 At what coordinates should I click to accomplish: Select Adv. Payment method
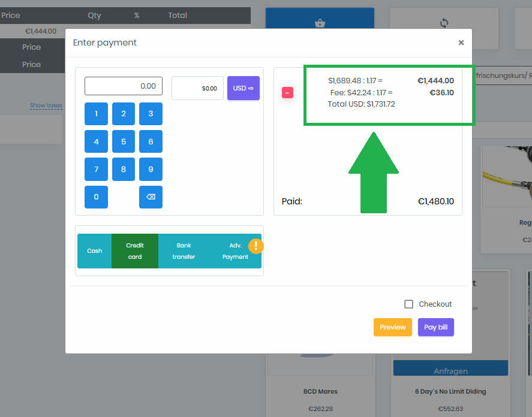click(235, 251)
